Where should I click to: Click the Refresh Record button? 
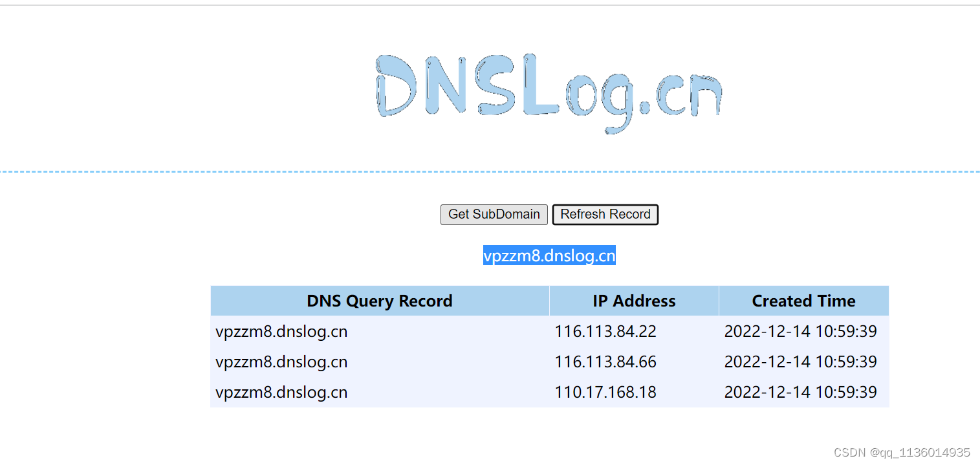pyautogui.click(x=605, y=215)
